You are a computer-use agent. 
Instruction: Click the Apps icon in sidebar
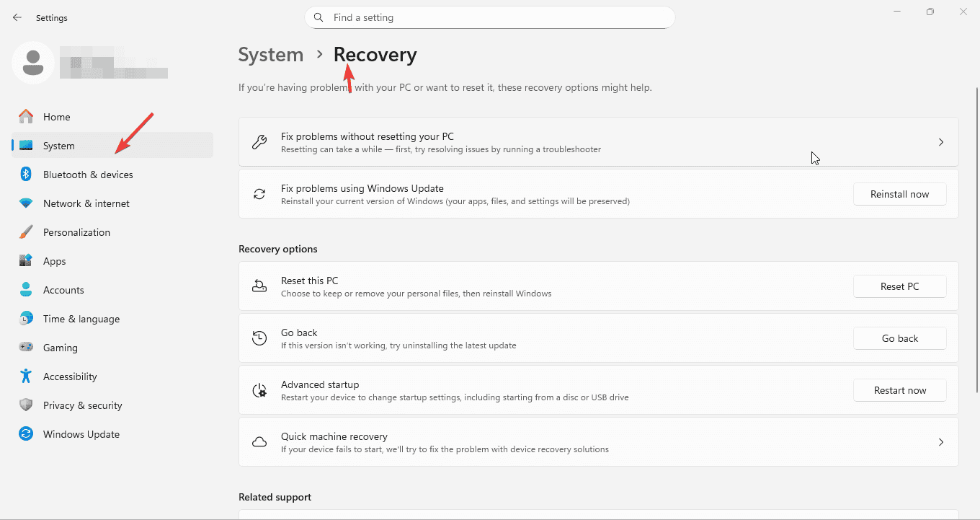coord(26,261)
